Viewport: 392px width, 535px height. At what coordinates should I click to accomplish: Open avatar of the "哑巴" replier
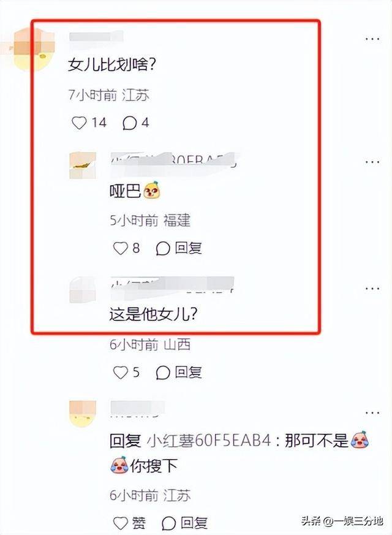coord(83,166)
